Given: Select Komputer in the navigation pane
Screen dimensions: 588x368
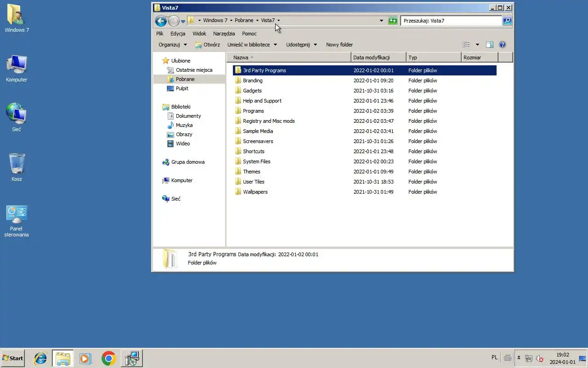Looking at the screenshot, I should coord(177,180).
